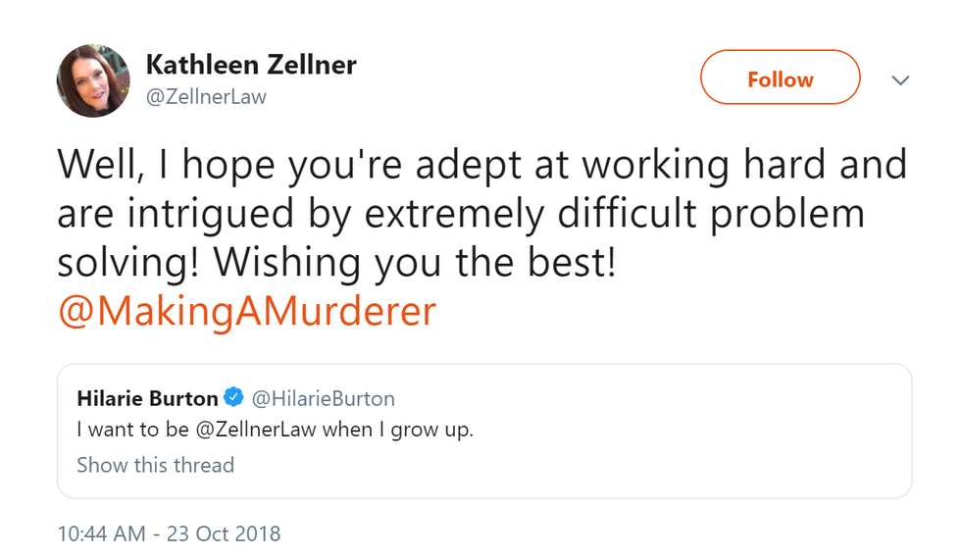Open the Kathleen Zellner display name link
Viewport: 961px width, 560px height.
coord(250,66)
